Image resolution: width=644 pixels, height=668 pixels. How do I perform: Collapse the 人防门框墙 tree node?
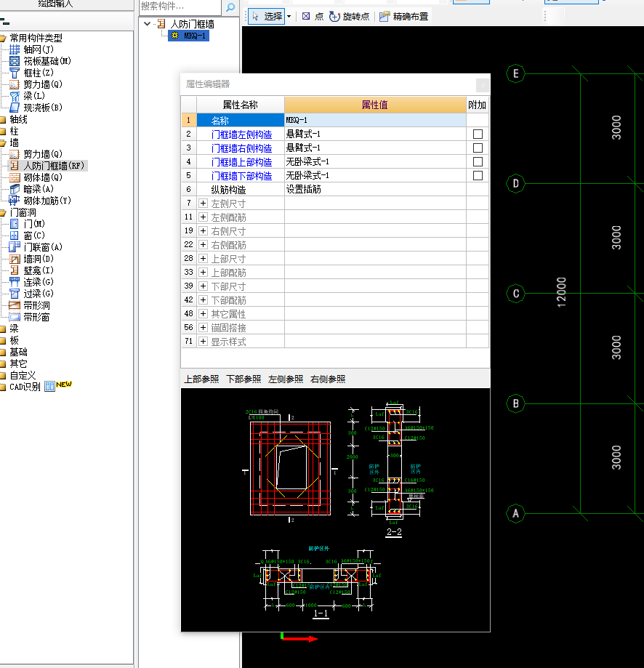point(148,24)
